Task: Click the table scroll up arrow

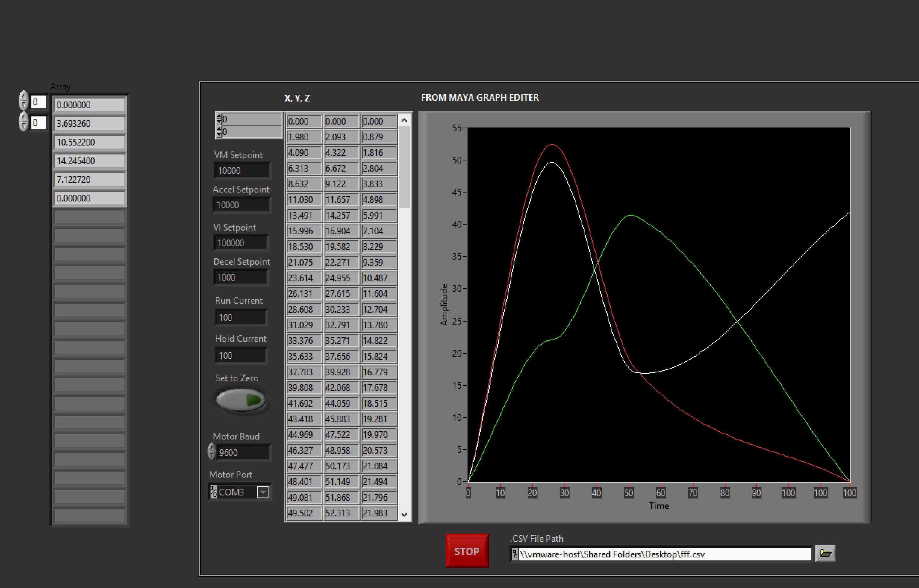Action: tap(404, 120)
